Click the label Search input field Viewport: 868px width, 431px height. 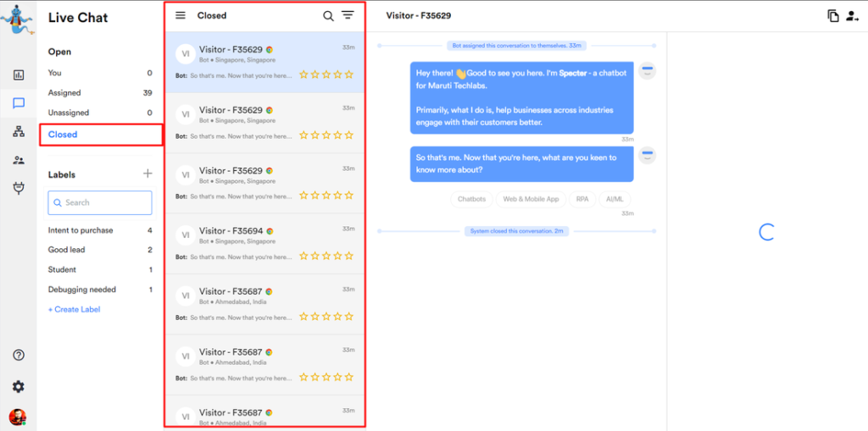click(100, 202)
